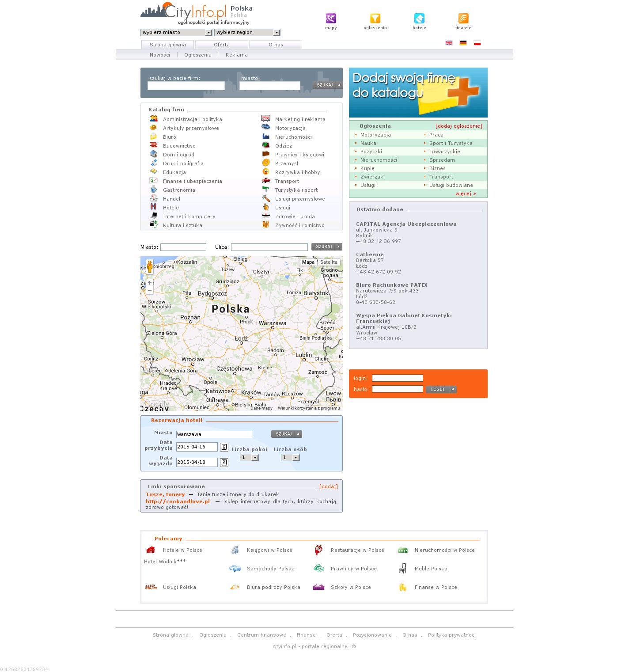Viewport: 629px width, 672px height.
Task: Click the Transport truck icon
Action: (265, 180)
